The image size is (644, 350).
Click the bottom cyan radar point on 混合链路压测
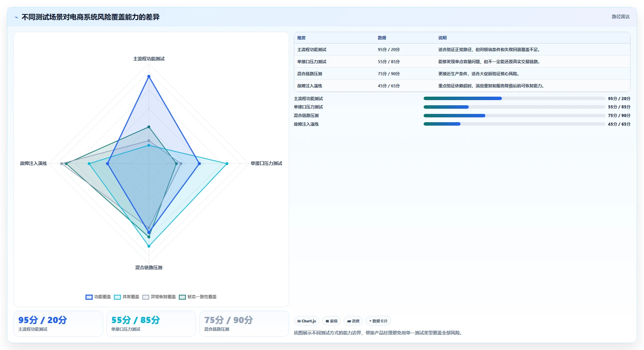point(149,246)
